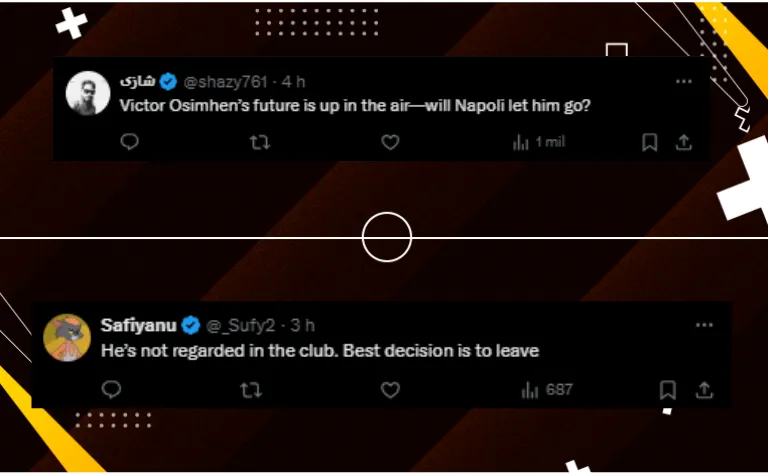Select the Safiyanu display name
This screenshot has height=474, width=768.
coord(139,325)
